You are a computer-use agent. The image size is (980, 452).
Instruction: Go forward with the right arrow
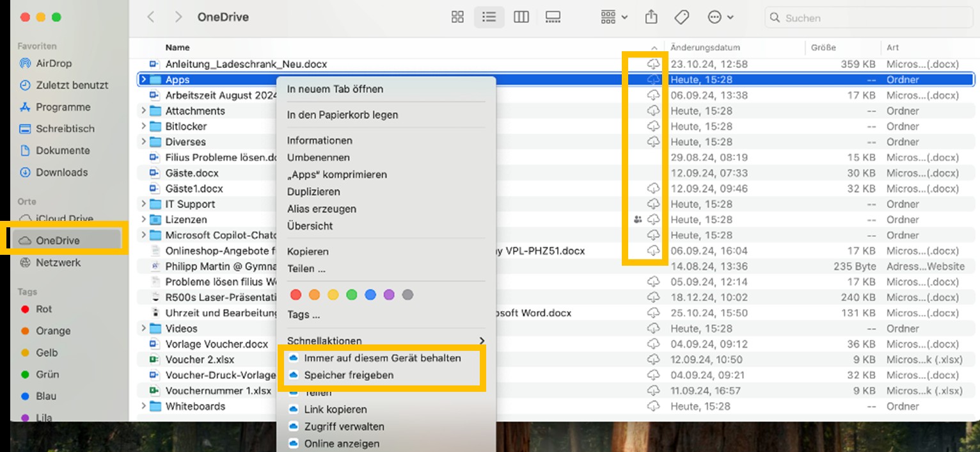click(x=178, y=17)
